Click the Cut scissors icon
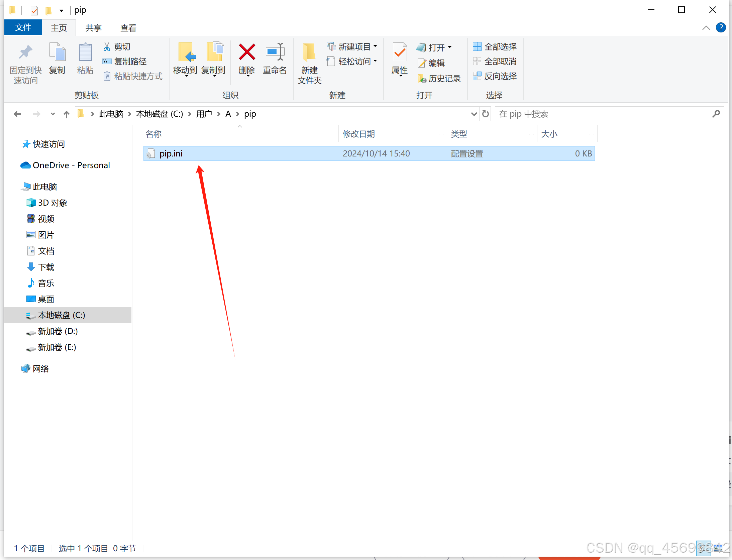 (107, 47)
